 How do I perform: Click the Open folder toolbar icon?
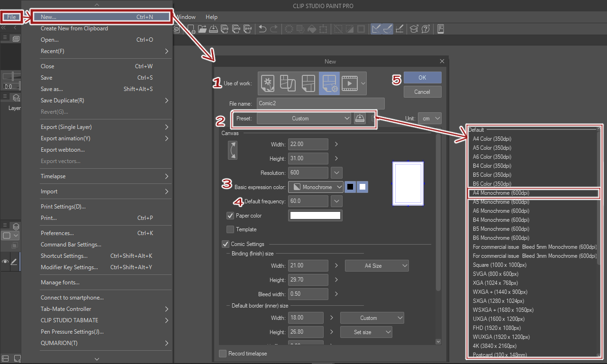[202, 29]
